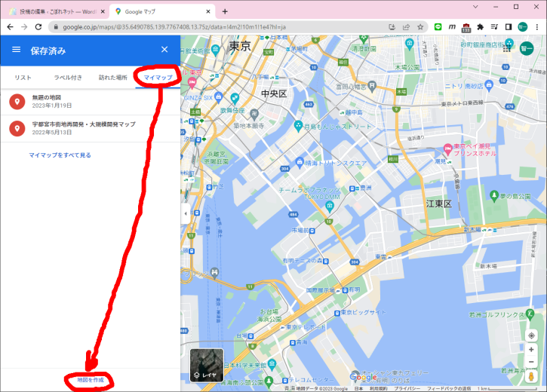Select the マイマップ tab

point(158,78)
